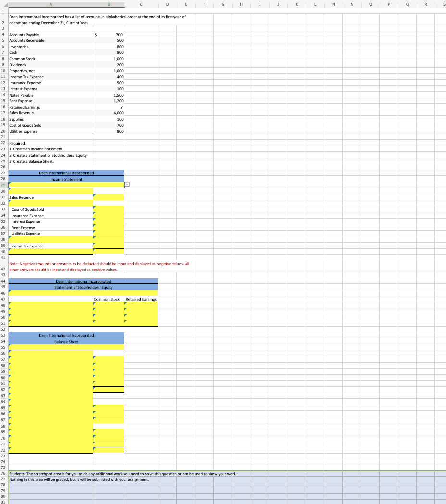The width and height of the screenshot is (446, 504).
Task: Click column header D
Action: (167, 4)
